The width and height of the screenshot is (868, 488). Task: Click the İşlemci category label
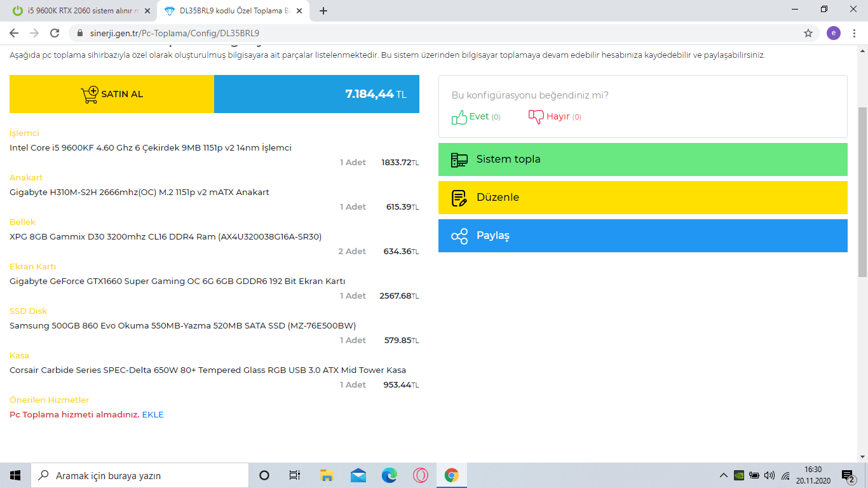pyautogui.click(x=24, y=133)
